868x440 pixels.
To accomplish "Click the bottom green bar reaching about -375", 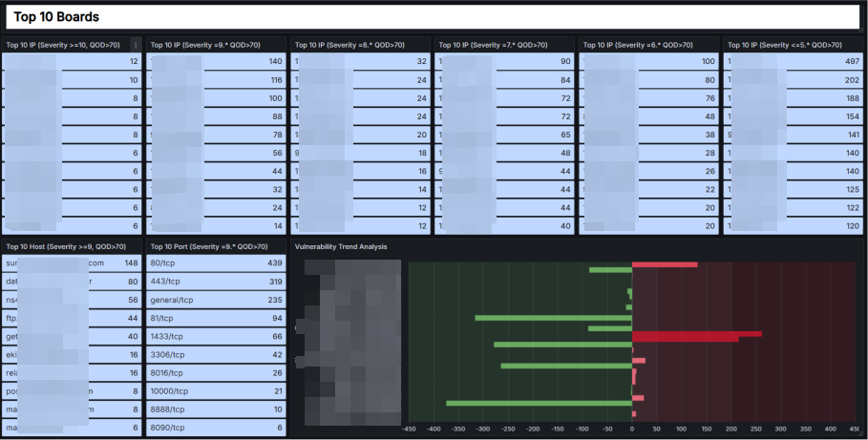I will pos(539,404).
